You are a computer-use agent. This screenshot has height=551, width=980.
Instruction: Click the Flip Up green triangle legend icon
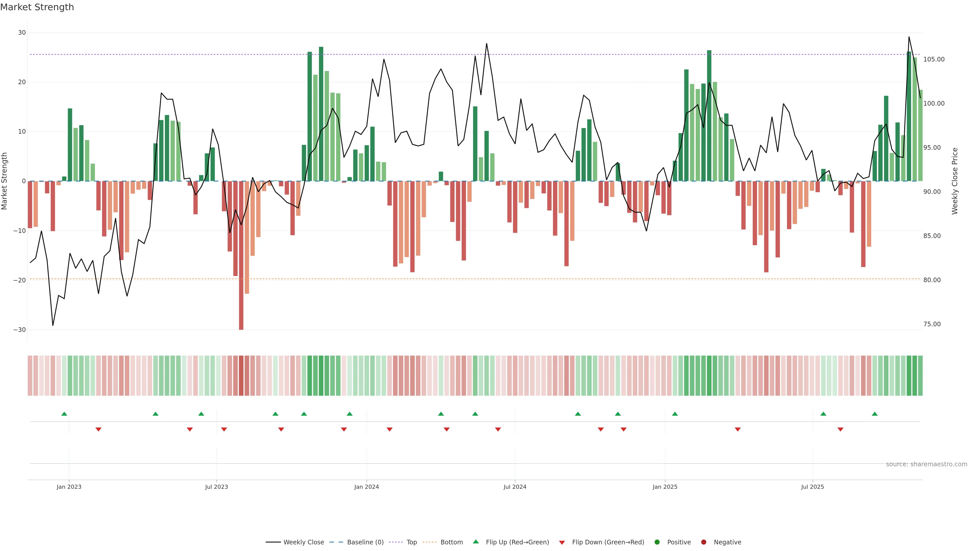[x=475, y=542]
